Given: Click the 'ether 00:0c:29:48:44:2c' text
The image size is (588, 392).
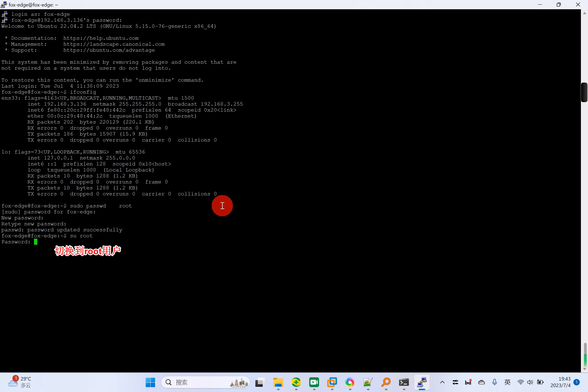Looking at the screenshot, I should [65, 116].
